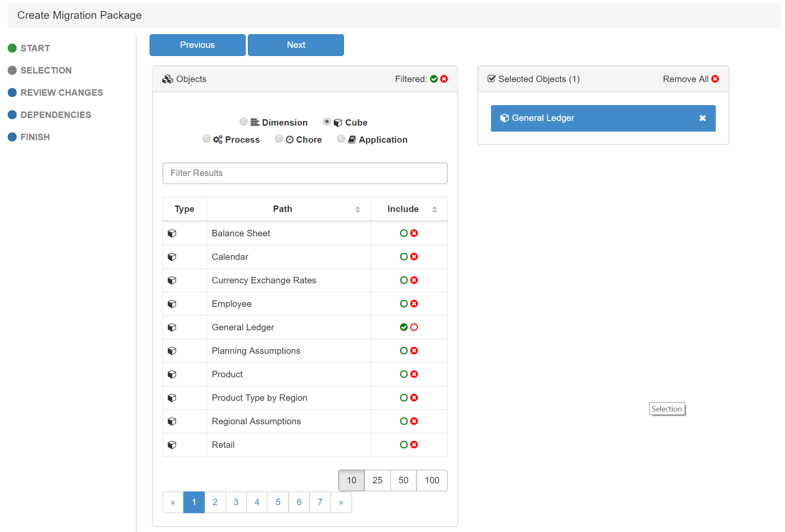Select the Dimension radio button
This screenshot has width=785, height=532.
pos(244,122)
